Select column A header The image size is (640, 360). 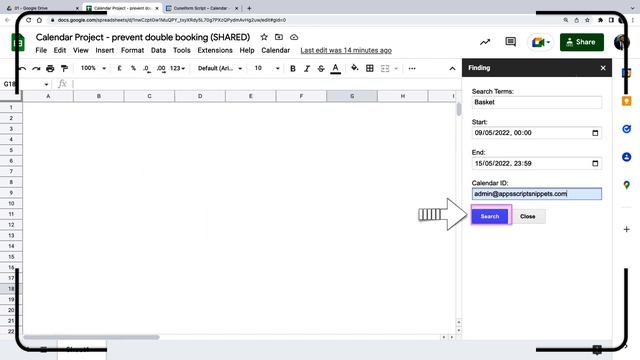48,96
